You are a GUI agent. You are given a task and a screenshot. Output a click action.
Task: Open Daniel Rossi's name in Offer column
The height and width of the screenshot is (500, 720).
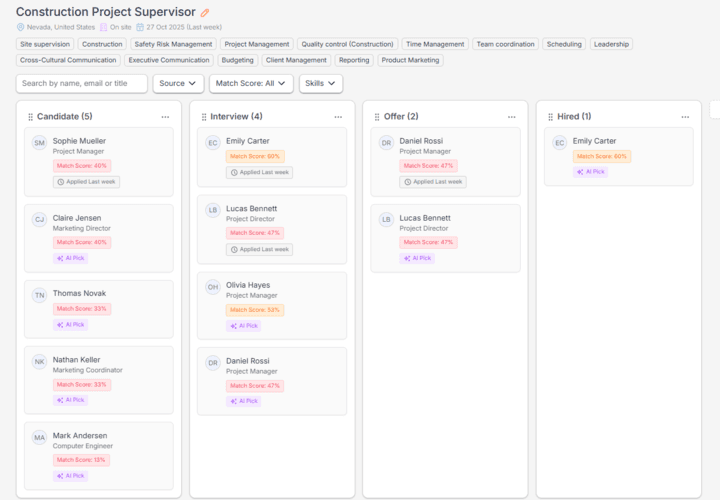421,141
